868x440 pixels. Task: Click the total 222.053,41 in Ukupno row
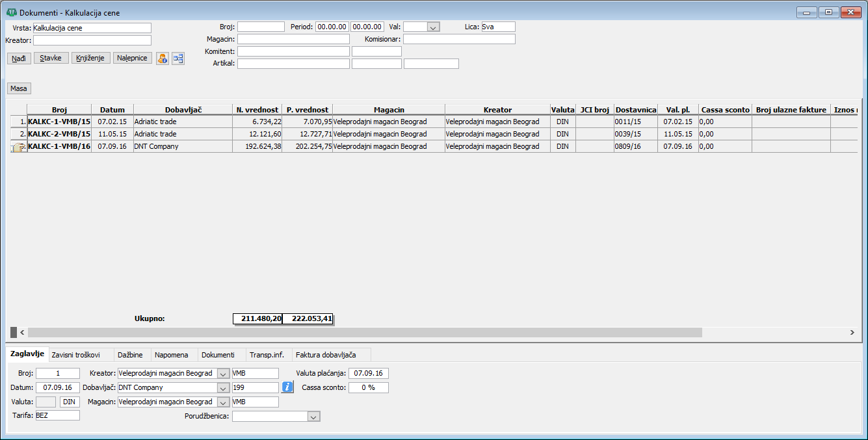tap(308, 319)
